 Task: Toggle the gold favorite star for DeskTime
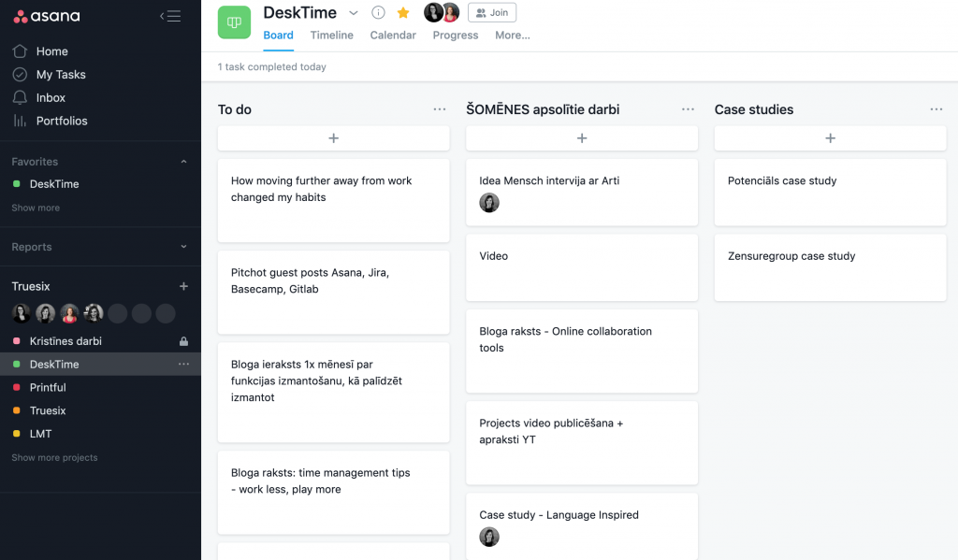click(x=403, y=12)
